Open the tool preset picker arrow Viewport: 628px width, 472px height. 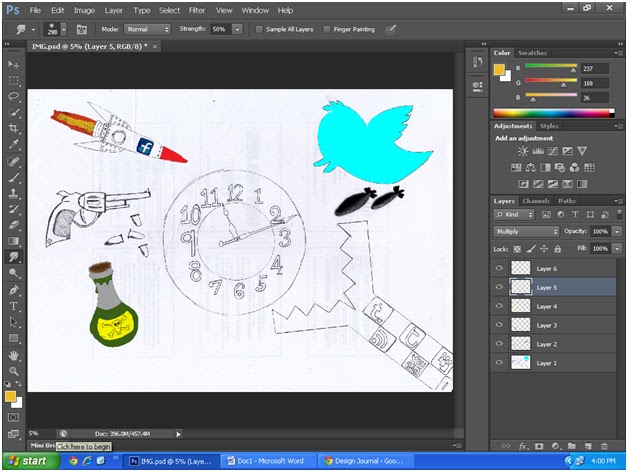[x=33, y=29]
